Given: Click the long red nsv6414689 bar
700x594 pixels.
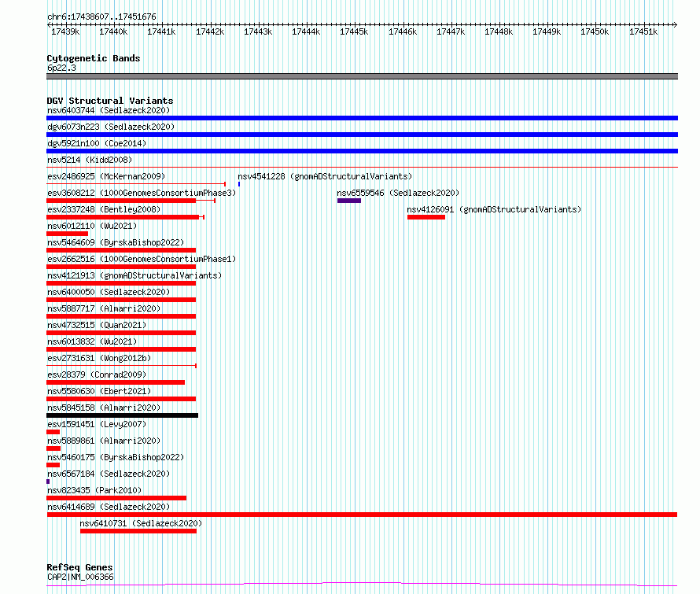Looking at the screenshot, I should point(362,515).
